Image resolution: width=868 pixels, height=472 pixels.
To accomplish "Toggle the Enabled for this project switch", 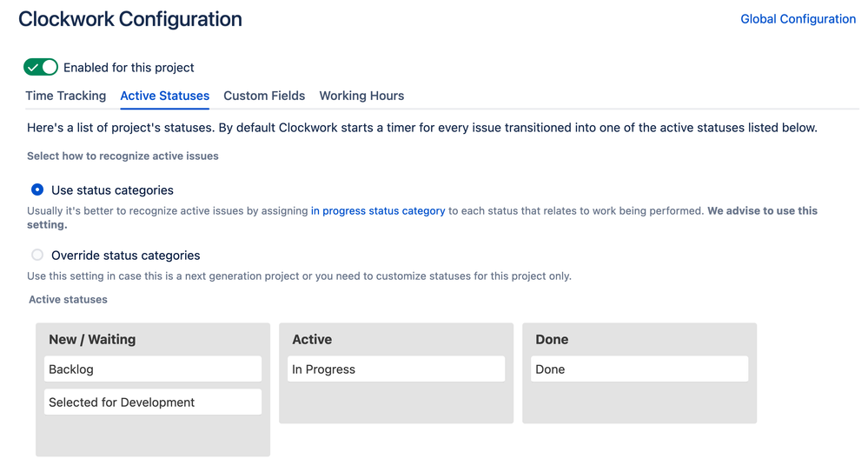I will coord(41,67).
